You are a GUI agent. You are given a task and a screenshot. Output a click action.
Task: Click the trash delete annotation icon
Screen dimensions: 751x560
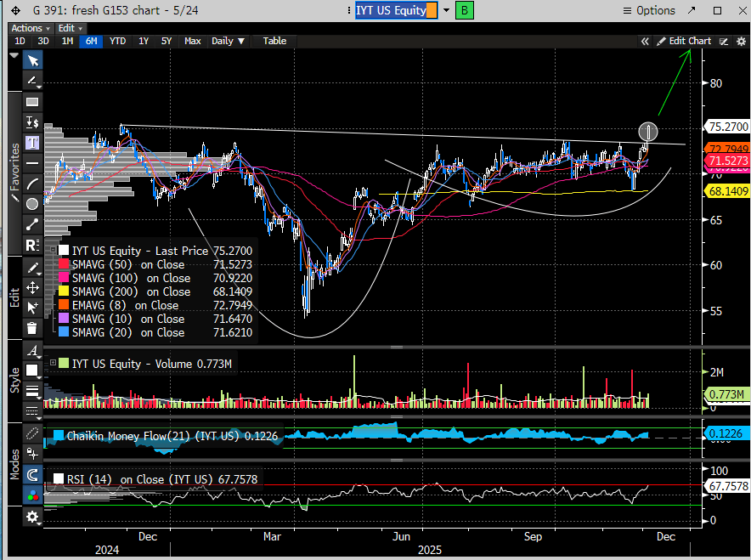(x=32, y=328)
